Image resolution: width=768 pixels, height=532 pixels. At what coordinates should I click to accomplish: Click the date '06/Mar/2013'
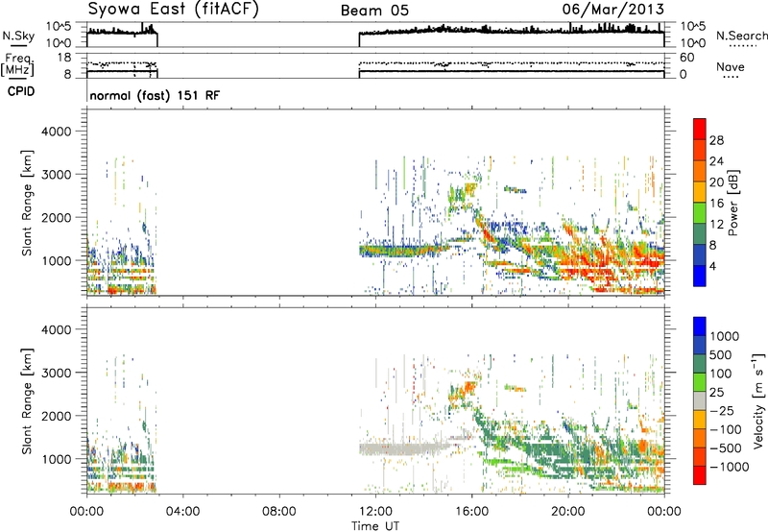(613, 9)
